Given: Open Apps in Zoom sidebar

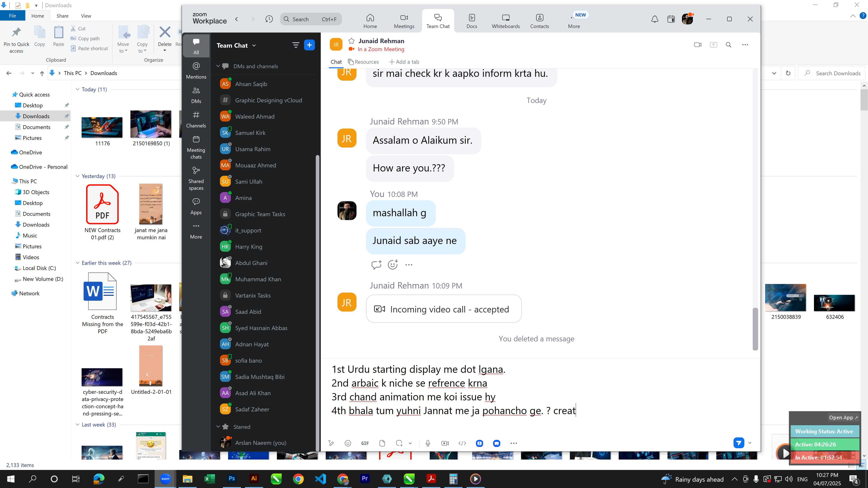Looking at the screenshot, I should click(196, 206).
